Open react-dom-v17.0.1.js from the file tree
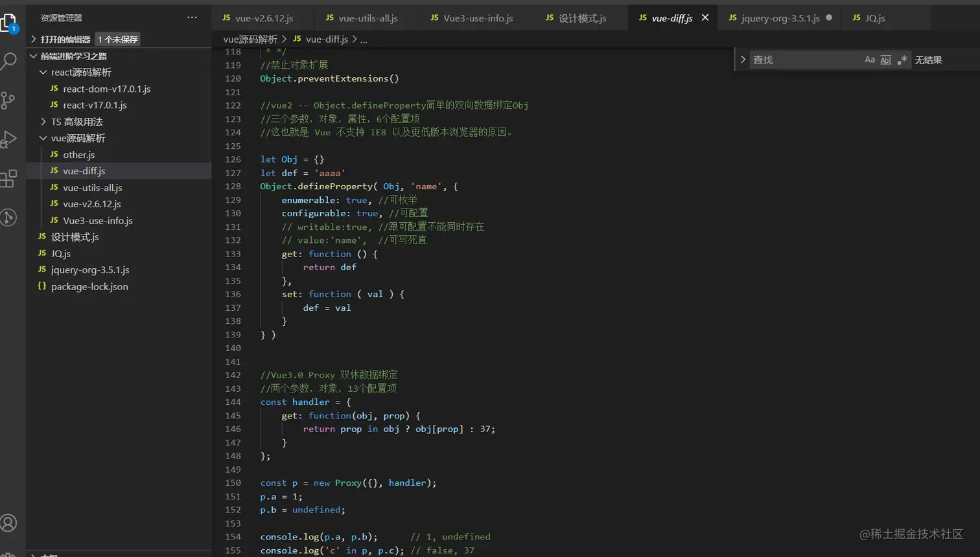Viewport: 980px width, 557px height. pyautogui.click(x=106, y=89)
